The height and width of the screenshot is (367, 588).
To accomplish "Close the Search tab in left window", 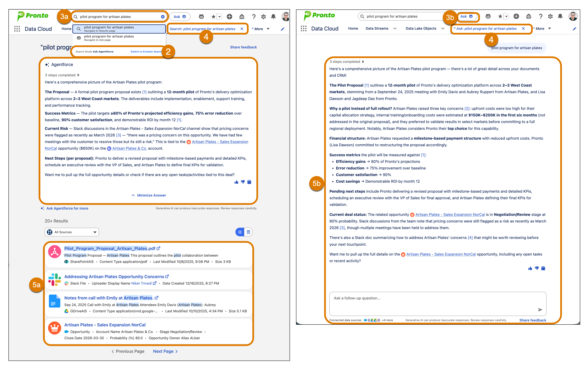I will (x=242, y=29).
